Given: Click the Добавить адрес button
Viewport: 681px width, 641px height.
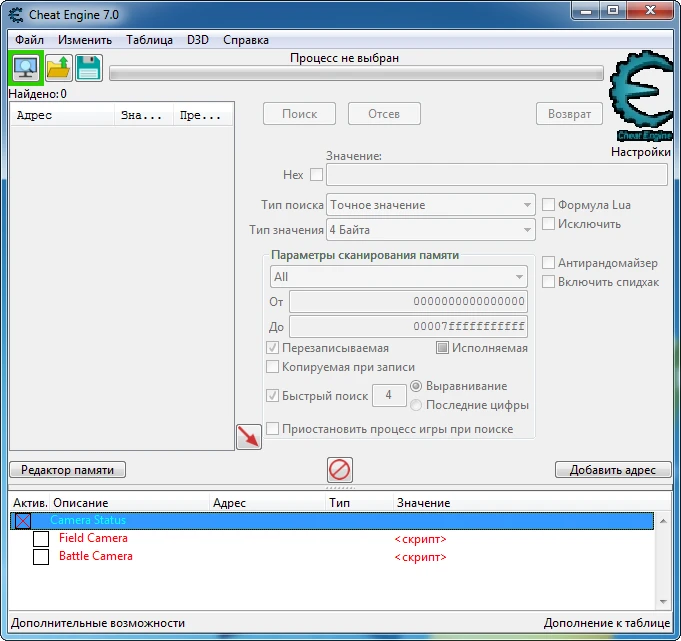Looking at the screenshot, I should 613,470.
